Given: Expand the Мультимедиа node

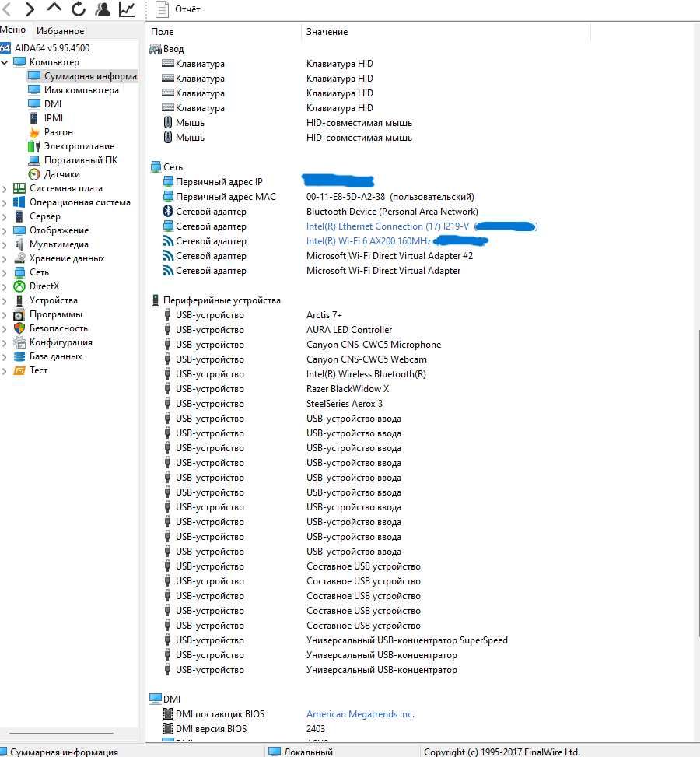Looking at the screenshot, I should click(5, 245).
